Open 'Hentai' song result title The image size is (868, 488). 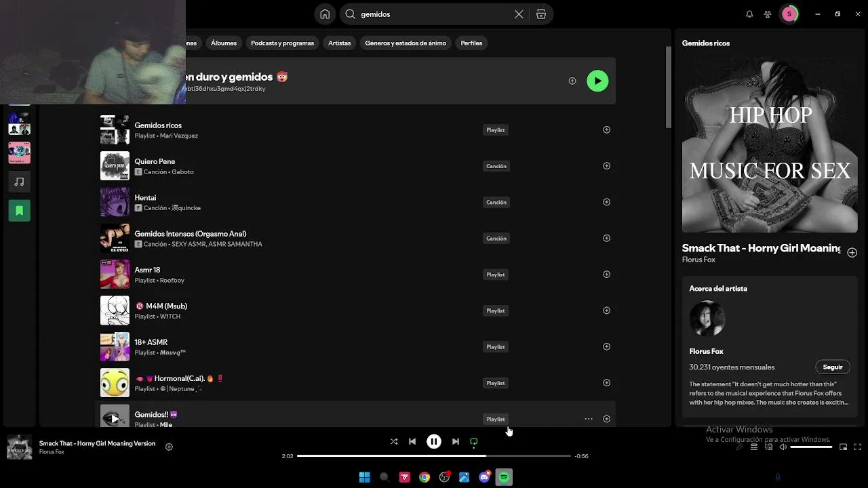pos(145,198)
